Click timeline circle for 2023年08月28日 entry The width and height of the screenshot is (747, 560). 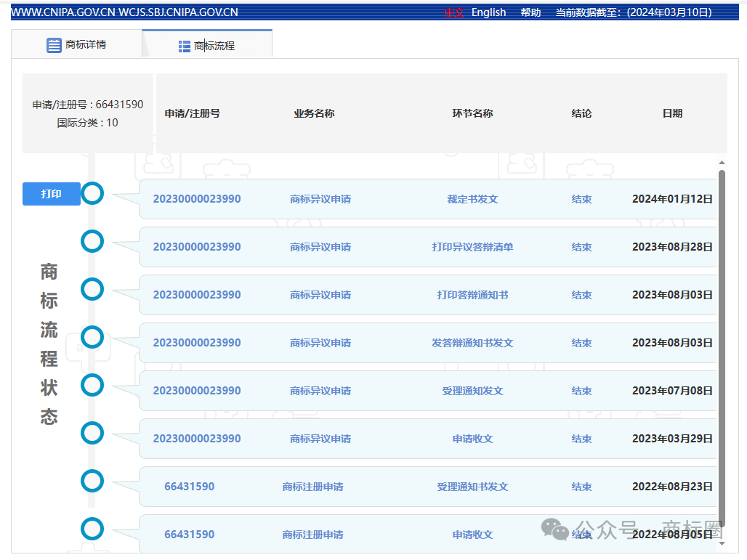pyautogui.click(x=92, y=241)
